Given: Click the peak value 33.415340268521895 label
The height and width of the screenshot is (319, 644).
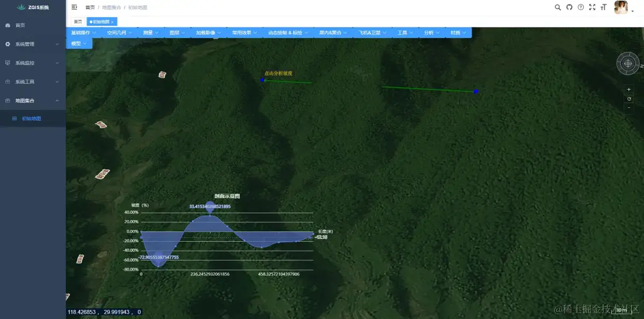Looking at the screenshot, I should pyautogui.click(x=210, y=207).
